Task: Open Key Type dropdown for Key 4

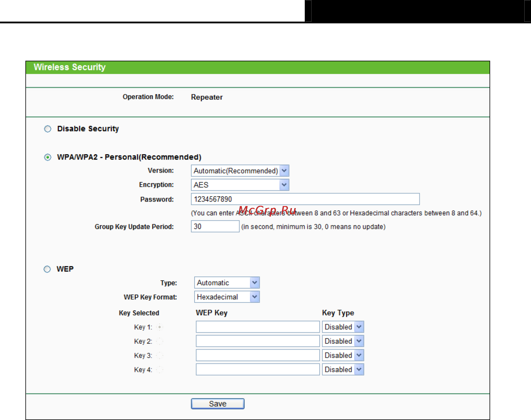Action: tap(343, 370)
